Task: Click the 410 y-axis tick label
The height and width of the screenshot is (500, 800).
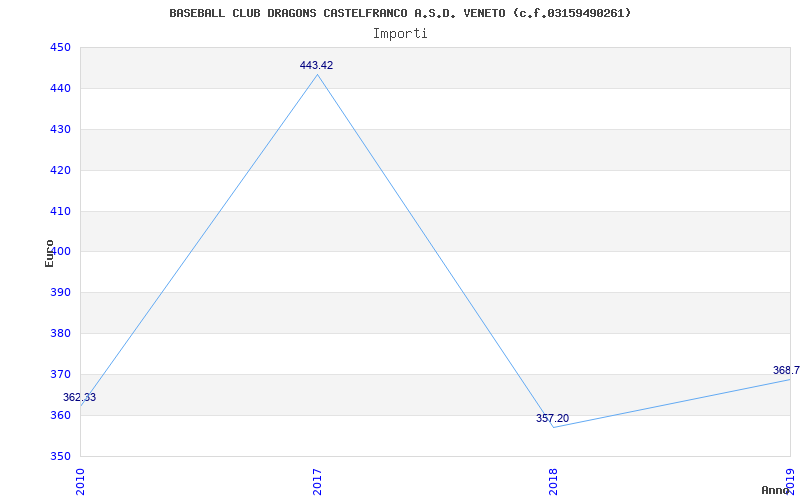Action: (60, 211)
